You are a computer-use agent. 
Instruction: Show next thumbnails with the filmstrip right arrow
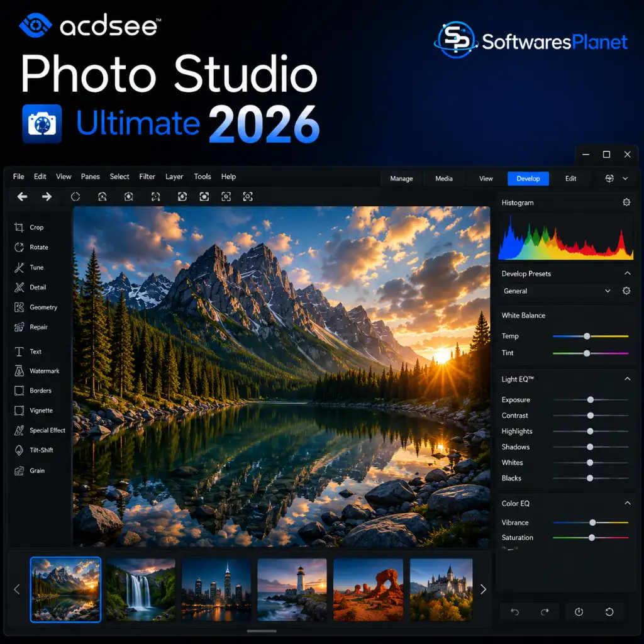(484, 589)
